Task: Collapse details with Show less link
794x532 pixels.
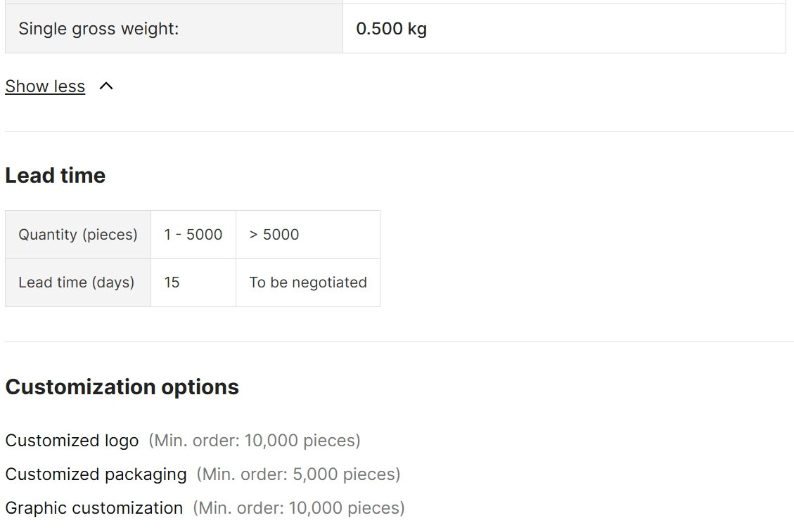Action: (x=45, y=86)
